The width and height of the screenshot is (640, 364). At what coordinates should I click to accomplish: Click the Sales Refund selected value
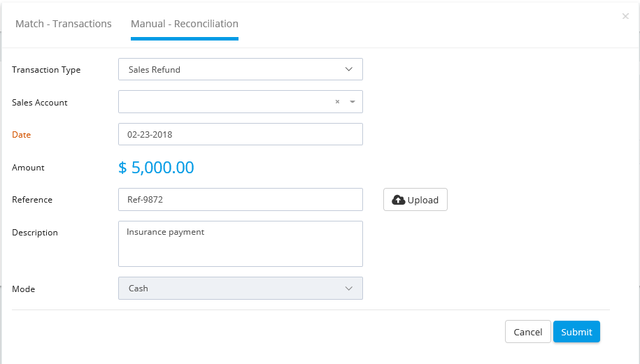[x=155, y=69]
